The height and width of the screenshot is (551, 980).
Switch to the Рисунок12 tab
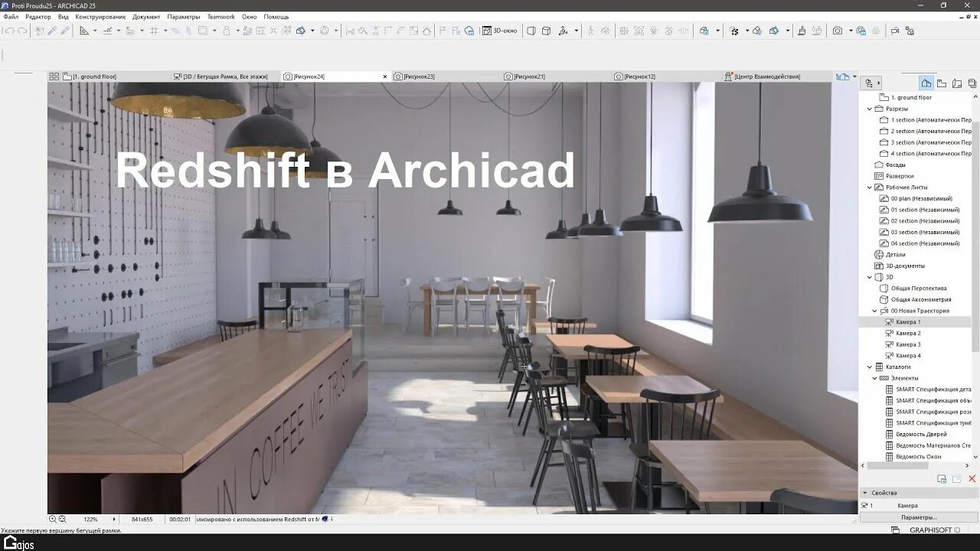click(668, 77)
